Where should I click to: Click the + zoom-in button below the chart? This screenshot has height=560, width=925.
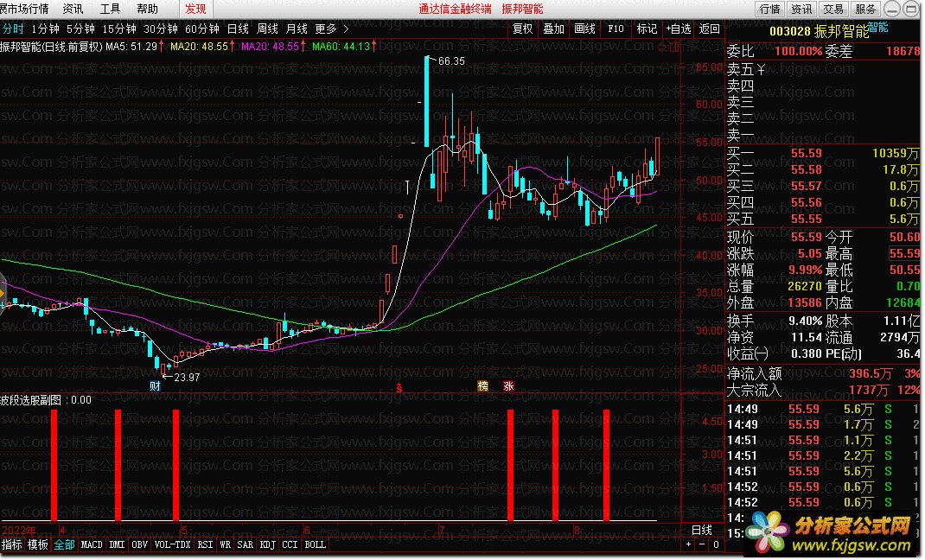coord(688,545)
